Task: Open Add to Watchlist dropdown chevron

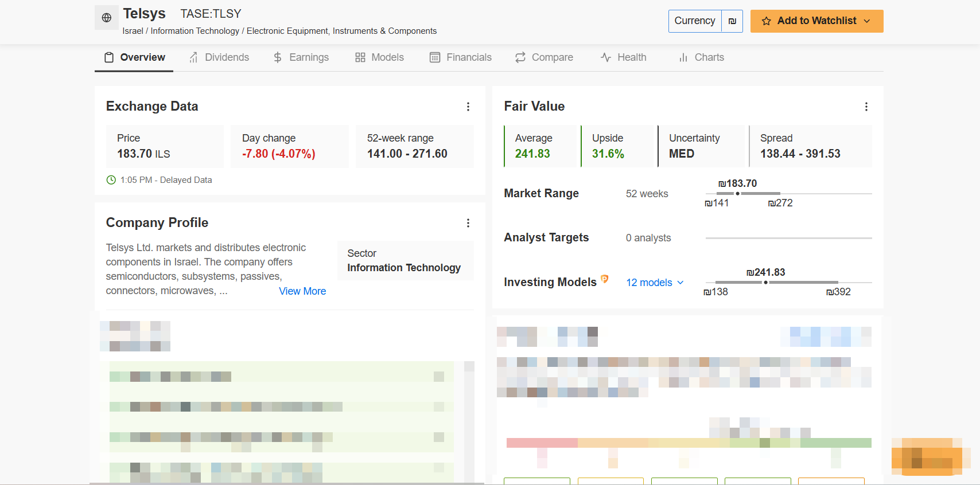Action: pyautogui.click(x=867, y=21)
